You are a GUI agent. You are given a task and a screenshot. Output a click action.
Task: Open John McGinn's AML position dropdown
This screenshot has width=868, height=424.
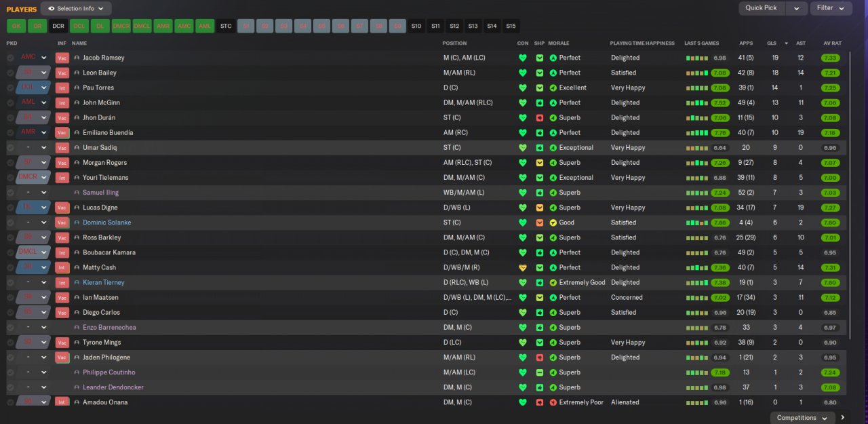34,102
